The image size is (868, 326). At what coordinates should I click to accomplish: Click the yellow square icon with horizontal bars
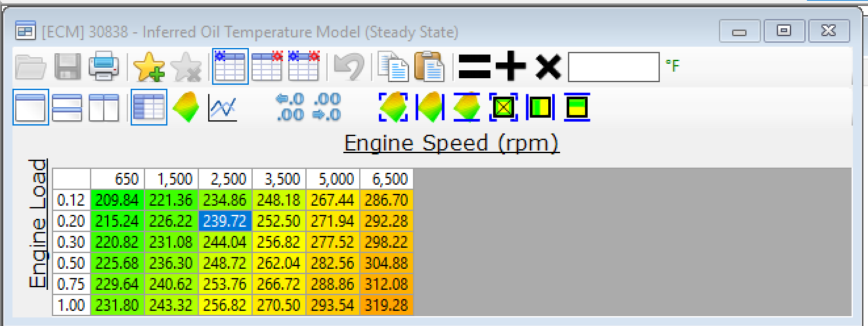577,107
